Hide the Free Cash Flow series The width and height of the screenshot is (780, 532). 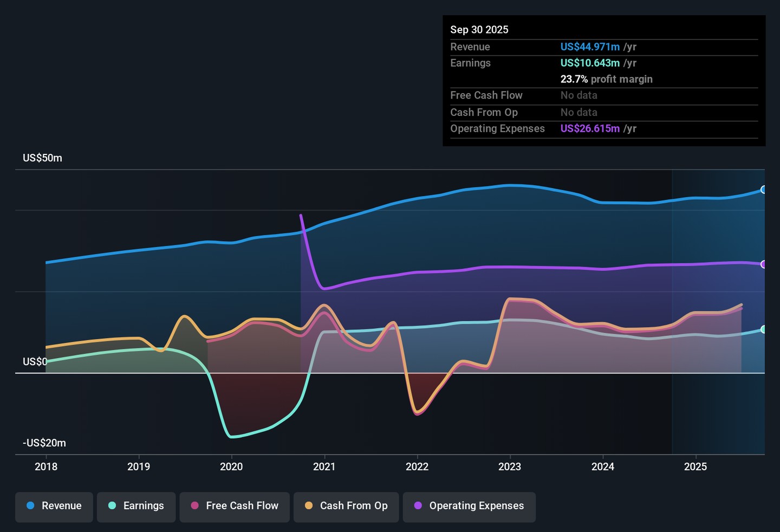coord(235,506)
